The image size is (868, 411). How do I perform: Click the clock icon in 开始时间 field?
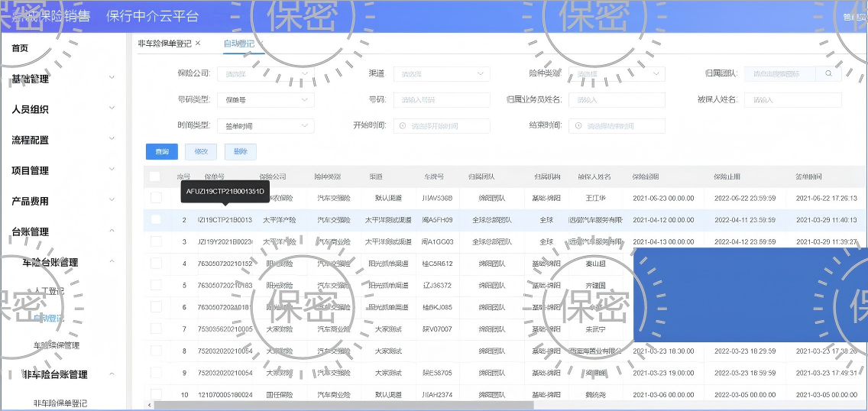(403, 126)
